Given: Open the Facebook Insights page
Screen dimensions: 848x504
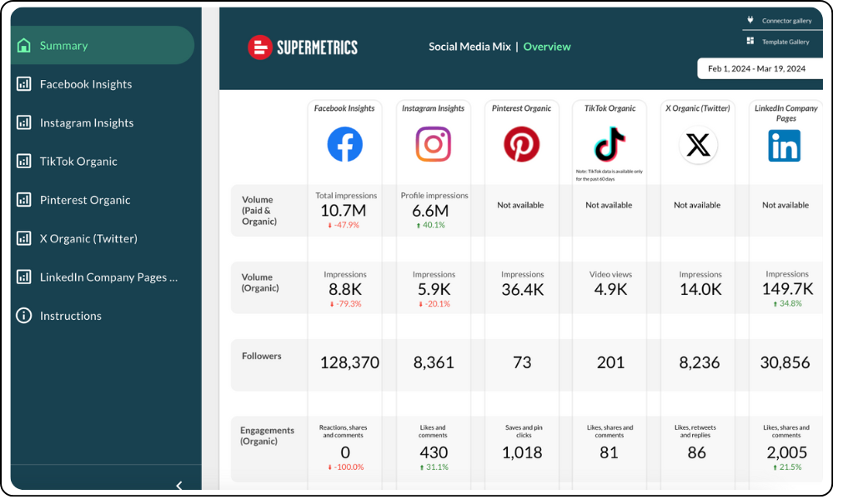Looking at the screenshot, I should click(86, 84).
